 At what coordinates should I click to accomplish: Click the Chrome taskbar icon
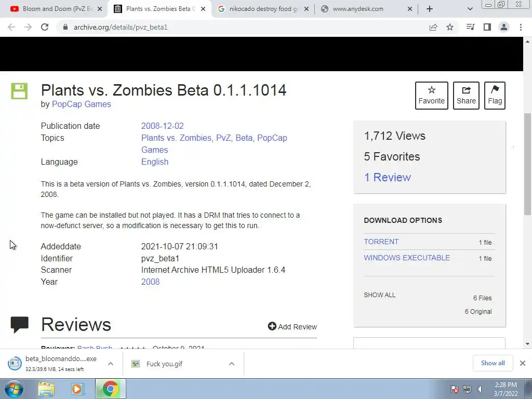click(x=111, y=389)
